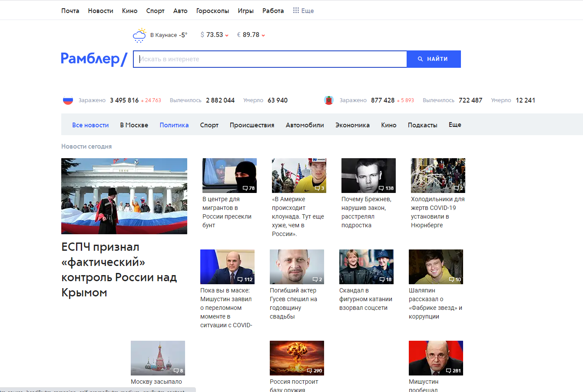Click the 3 495 816 infected count
Screen dimensions: 583x392
[x=124, y=100]
